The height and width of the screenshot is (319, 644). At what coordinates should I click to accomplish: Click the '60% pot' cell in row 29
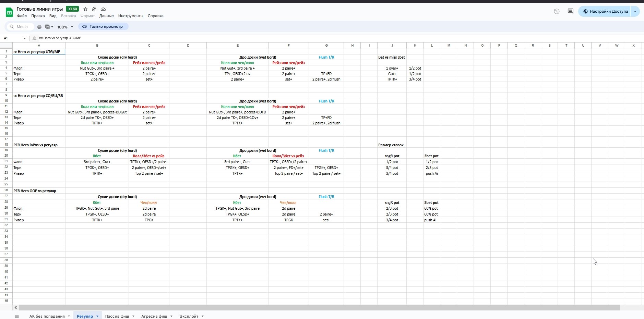(x=431, y=208)
